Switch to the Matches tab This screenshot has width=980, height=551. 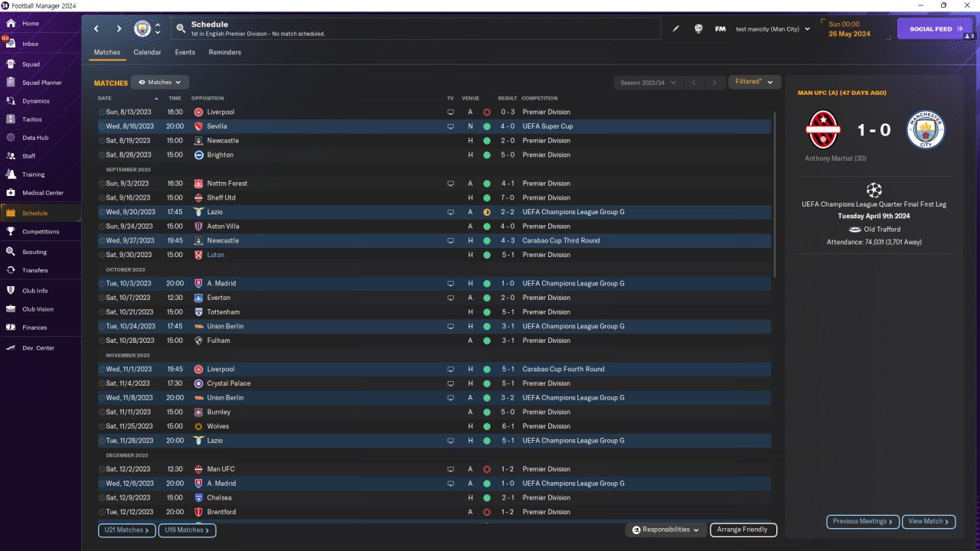(107, 53)
